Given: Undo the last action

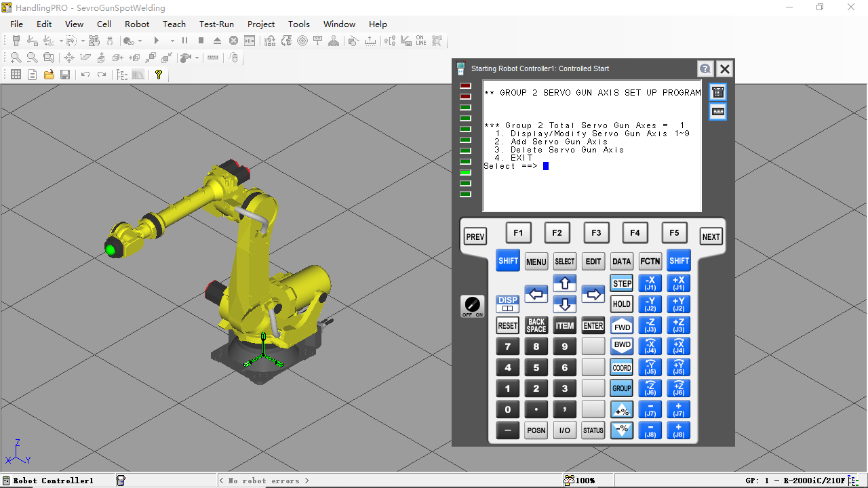Looking at the screenshot, I should coord(85,75).
